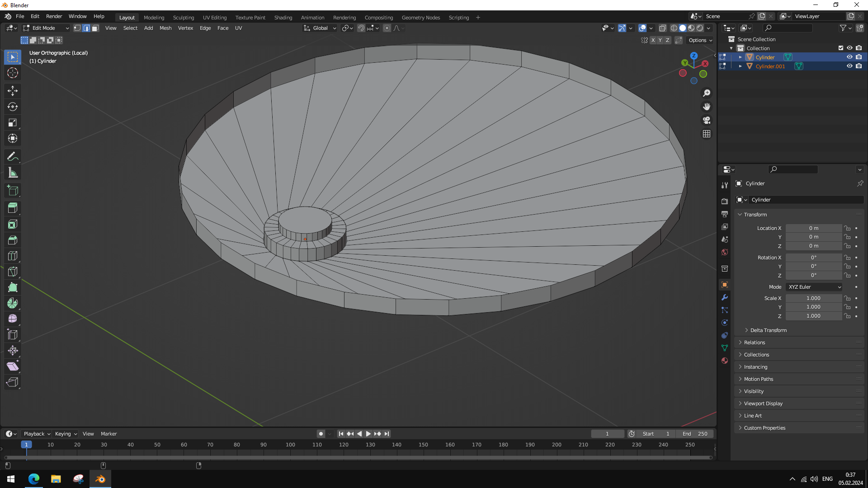
Task: Expand the Relations properties section
Action: [754, 343]
